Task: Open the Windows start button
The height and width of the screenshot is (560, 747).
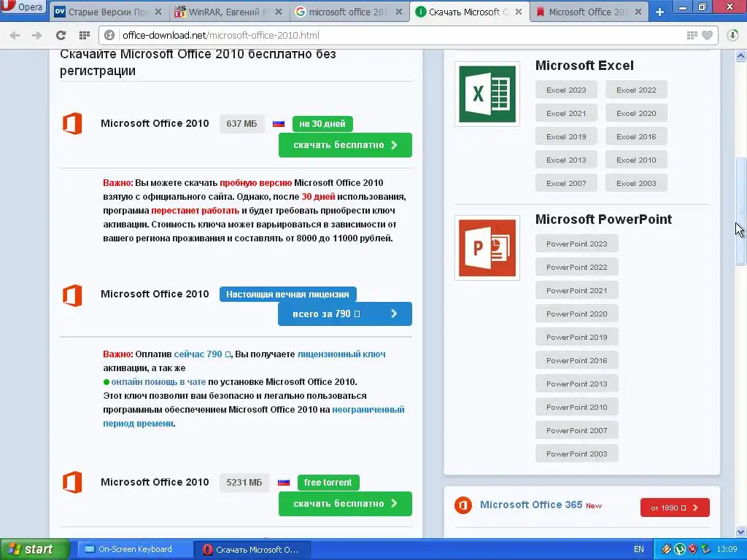Action: tap(34, 549)
